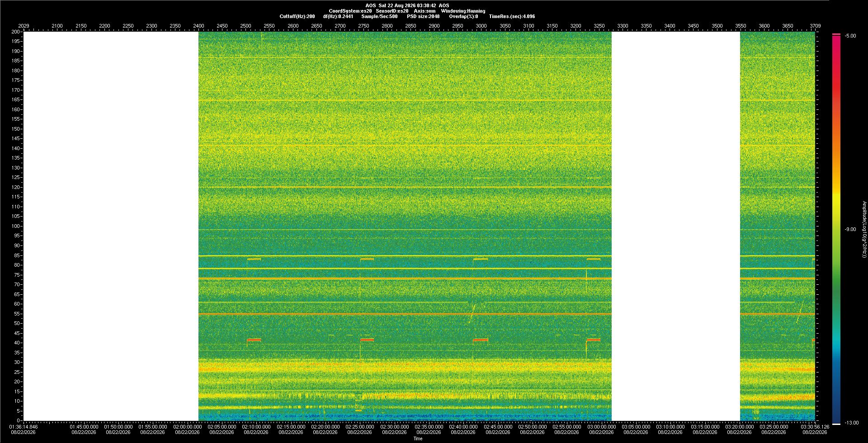Click the '02:40:00.000' time axis label
868x443 pixels.
(463, 426)
